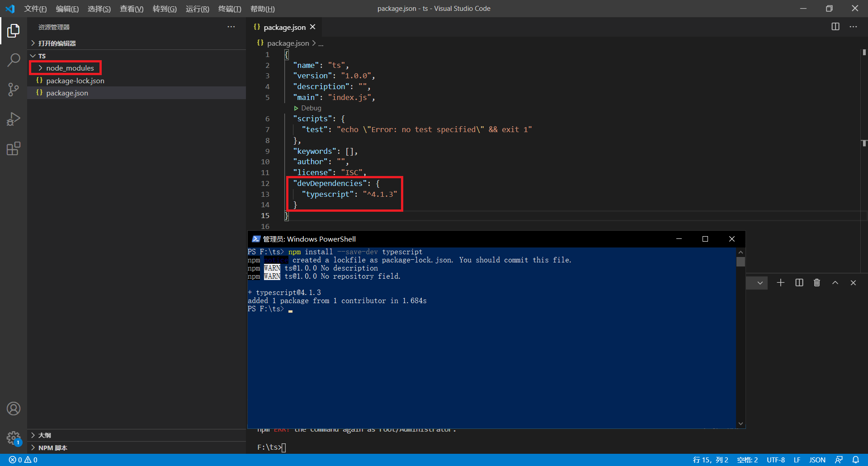Split the editor to the right

click(835, 27)
